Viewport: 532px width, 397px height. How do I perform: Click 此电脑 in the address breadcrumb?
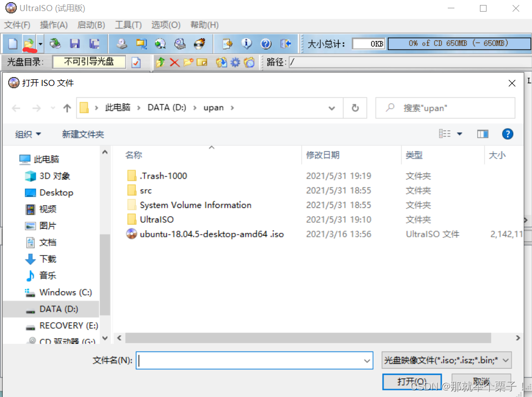(117, 108)
